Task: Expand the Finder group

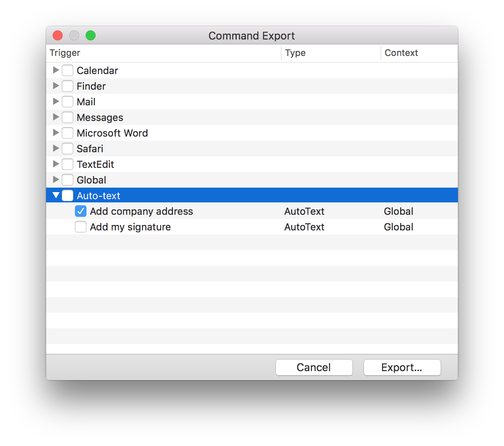Action: pyautogui.click(x=56, y=86)
